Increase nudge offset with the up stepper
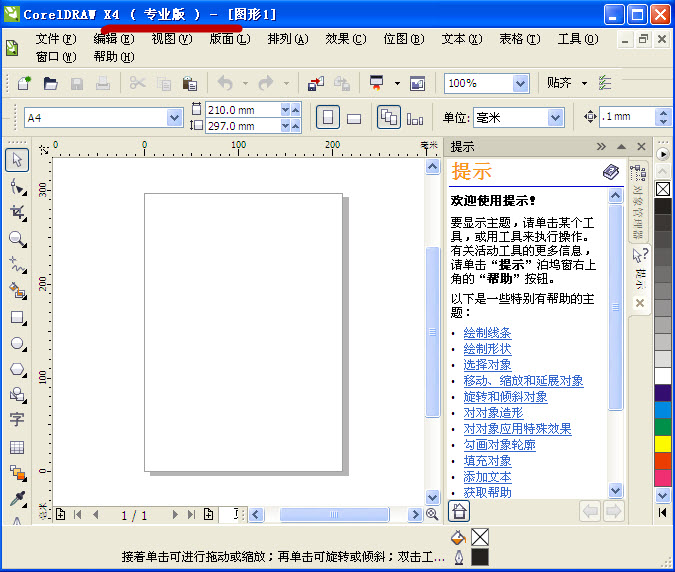Viewport: 675px width, 572px height. [663, 112]
